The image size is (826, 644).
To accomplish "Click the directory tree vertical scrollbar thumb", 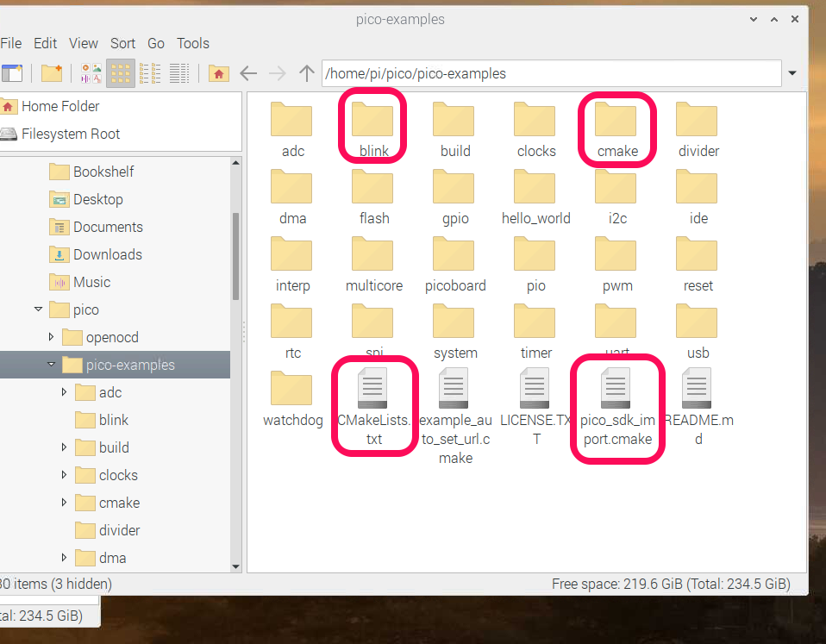I will click(236, 256).
